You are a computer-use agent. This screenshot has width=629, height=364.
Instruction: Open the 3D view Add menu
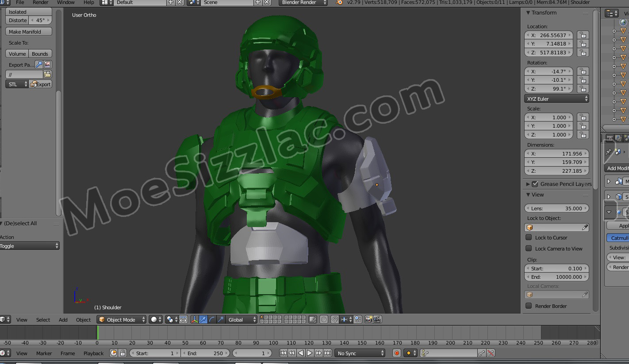tap(63, 319)
